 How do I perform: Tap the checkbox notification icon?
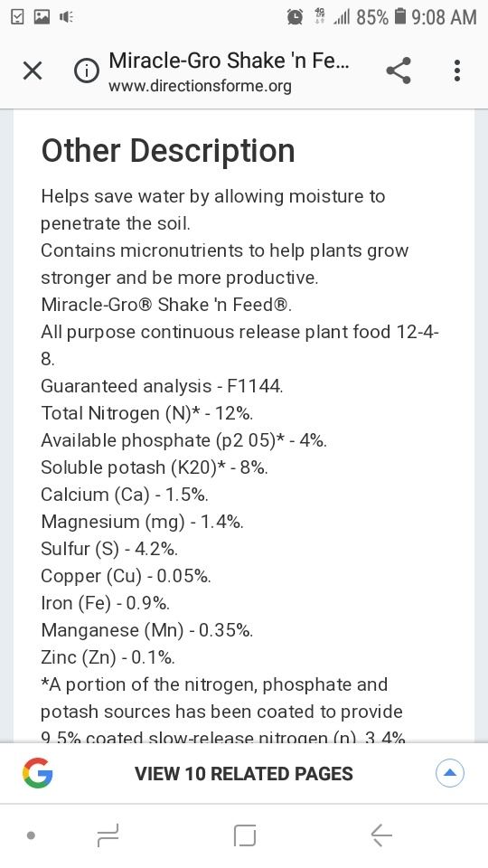(18, 17)
